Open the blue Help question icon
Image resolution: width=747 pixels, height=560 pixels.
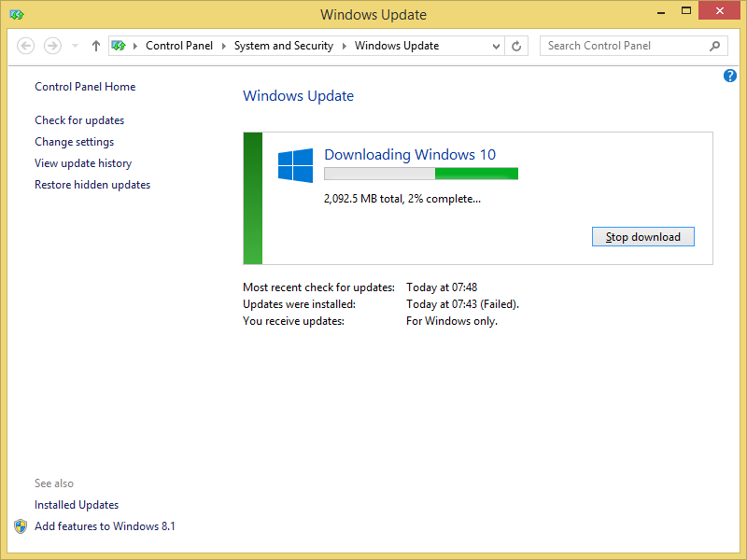click(x=730, y=76)
